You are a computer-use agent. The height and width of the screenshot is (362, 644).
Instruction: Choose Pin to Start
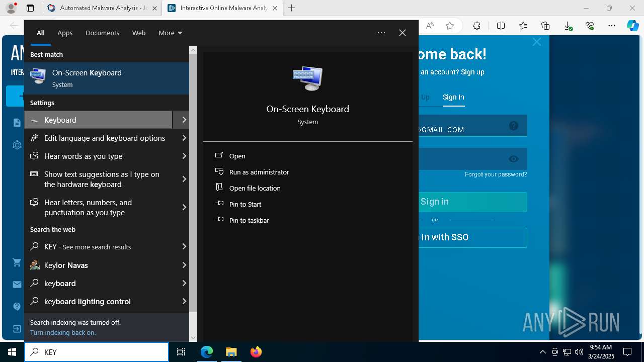245,204
